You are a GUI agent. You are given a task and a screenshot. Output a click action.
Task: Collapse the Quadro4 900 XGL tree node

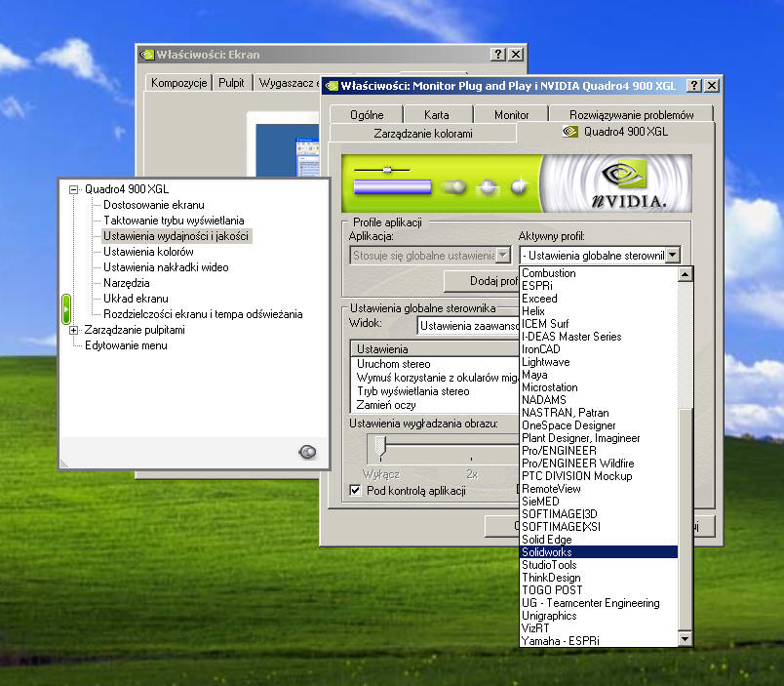(x=73, y=189)
